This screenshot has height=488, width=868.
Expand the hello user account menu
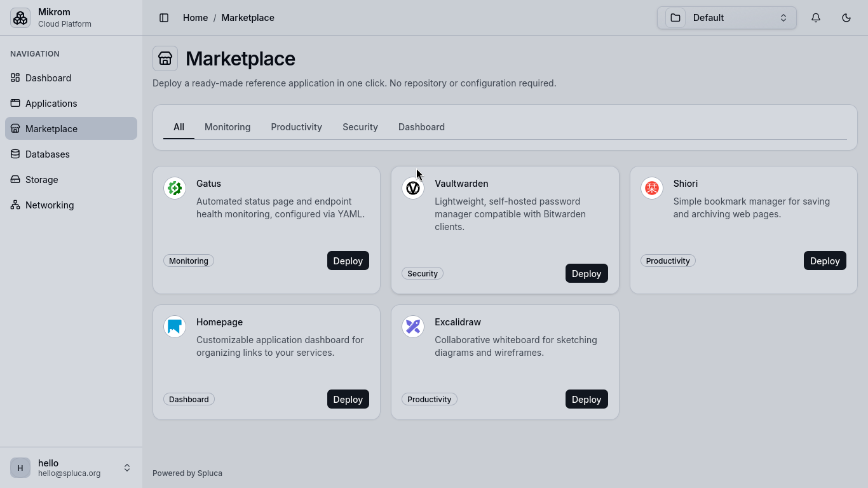pos(71,468)
